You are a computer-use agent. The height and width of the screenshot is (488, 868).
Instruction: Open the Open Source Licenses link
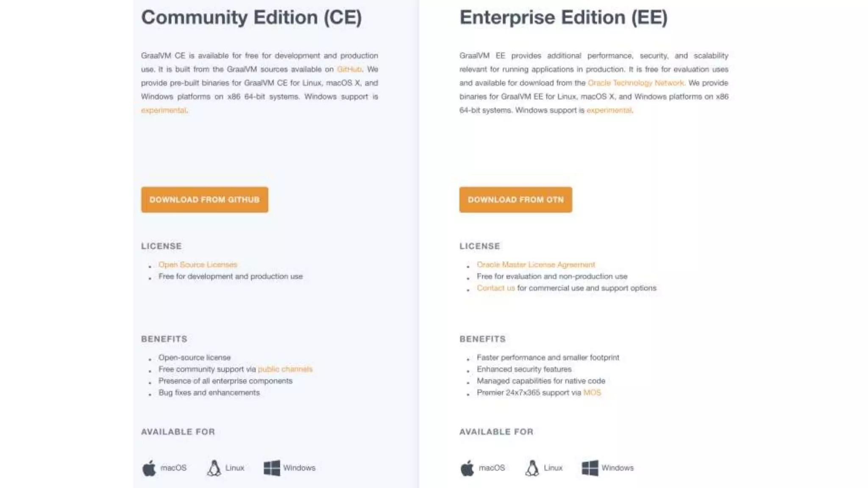[x=198, y=264]
